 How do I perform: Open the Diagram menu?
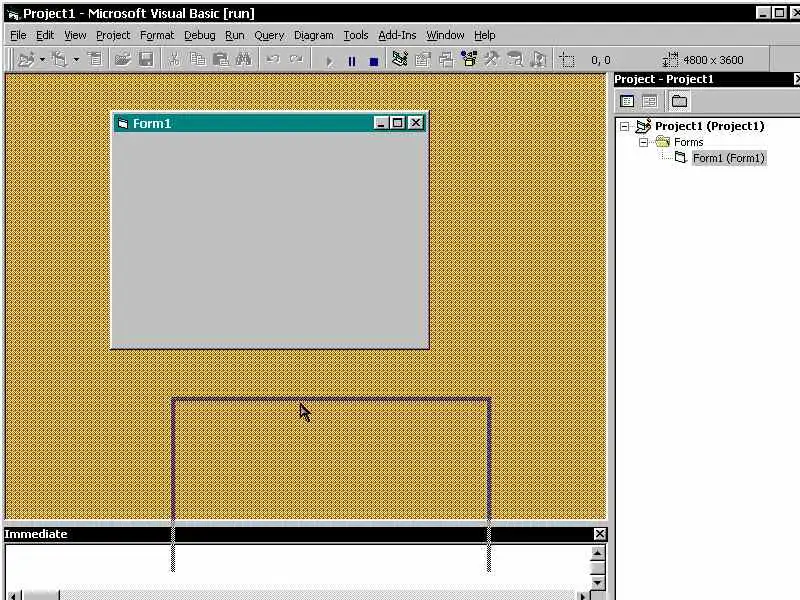point(313,35)
